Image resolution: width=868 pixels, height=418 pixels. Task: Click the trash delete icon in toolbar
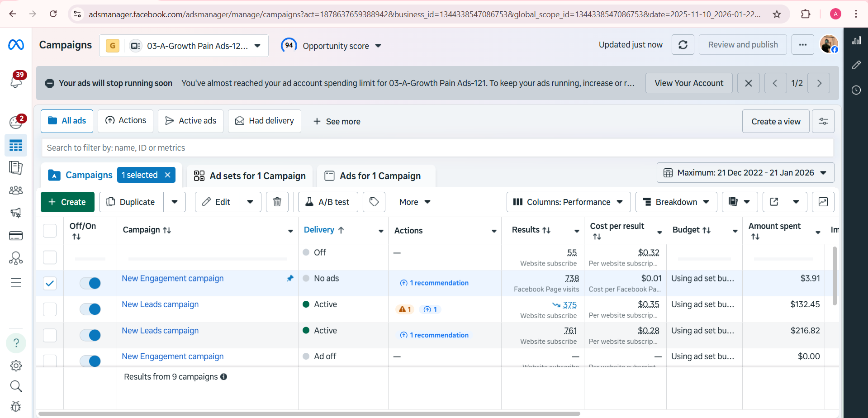(x=277, y=202)
